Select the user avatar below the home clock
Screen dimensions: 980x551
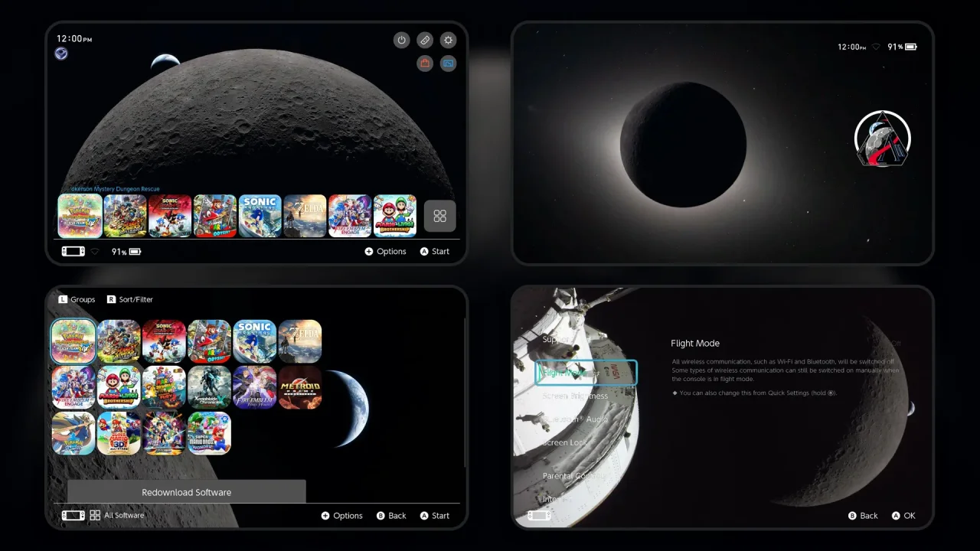[61, 54]
